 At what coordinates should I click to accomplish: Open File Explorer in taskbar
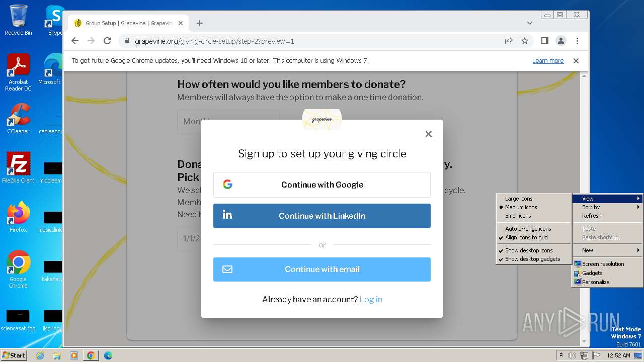click(57, 355)
